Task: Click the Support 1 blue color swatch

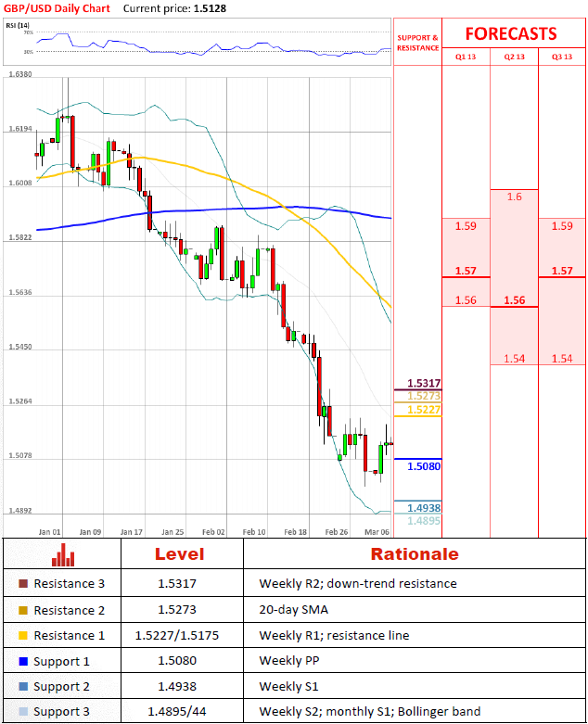Action: [x=23, y=661]
